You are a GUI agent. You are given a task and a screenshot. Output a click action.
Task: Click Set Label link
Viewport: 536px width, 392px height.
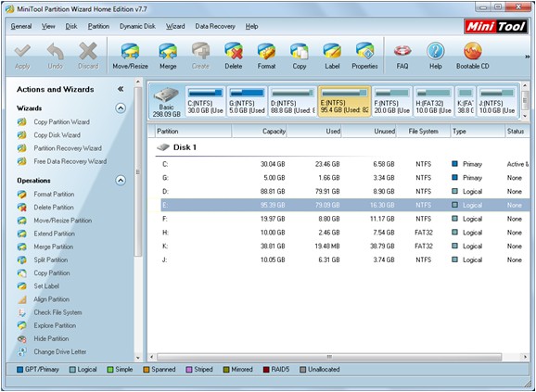pyautogui.click(x=46, y=286)
